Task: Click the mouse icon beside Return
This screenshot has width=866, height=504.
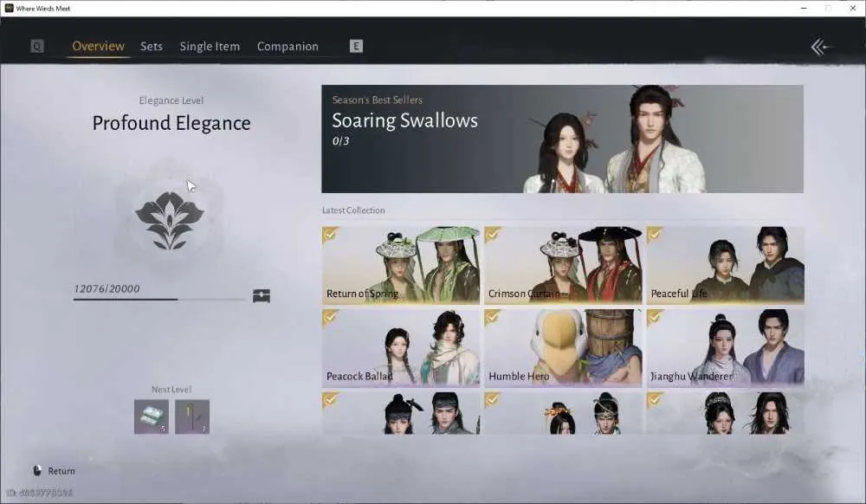Action: (x=37, y=471)
